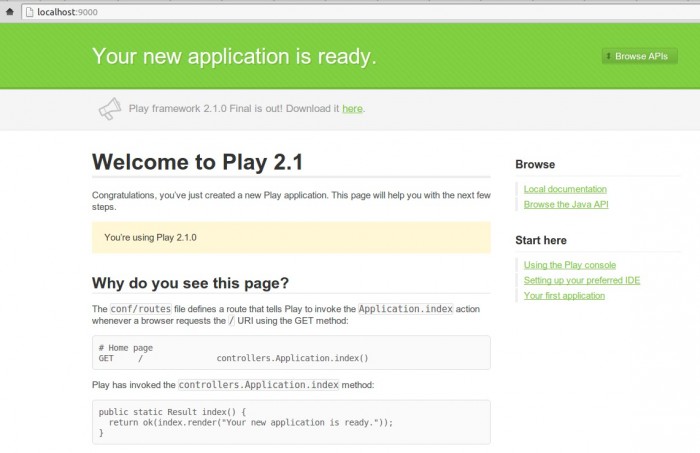The image size is (700, 453).
Task: Click the GET route code block
Action: click(291, 352)
